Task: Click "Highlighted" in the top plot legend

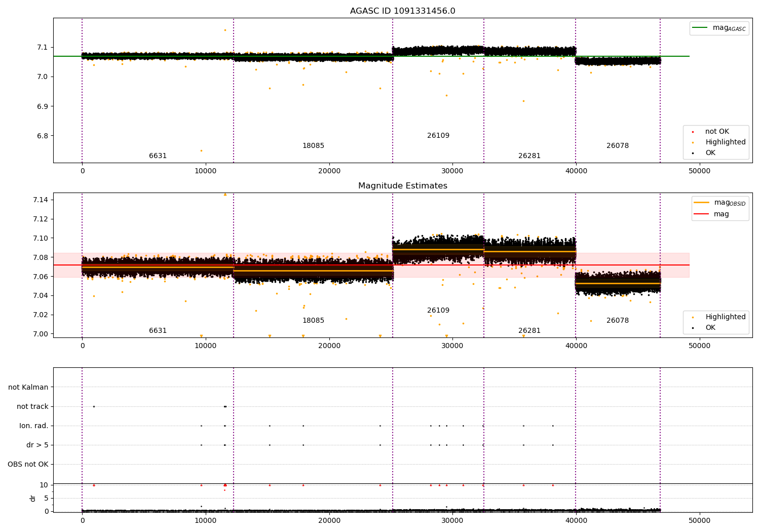Action: 718,142
